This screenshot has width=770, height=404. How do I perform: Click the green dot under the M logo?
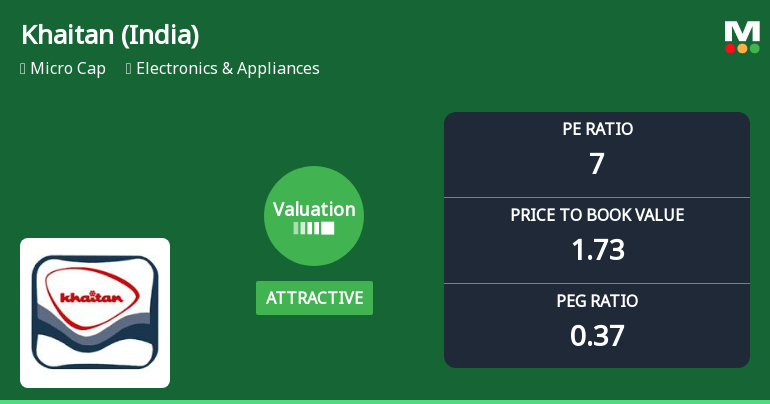tap(754, 48)
